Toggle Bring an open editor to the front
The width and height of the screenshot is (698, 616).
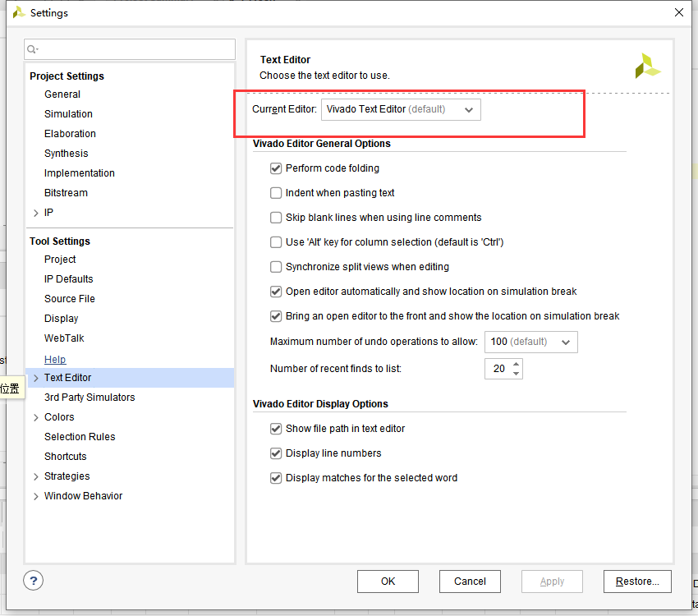276,316
